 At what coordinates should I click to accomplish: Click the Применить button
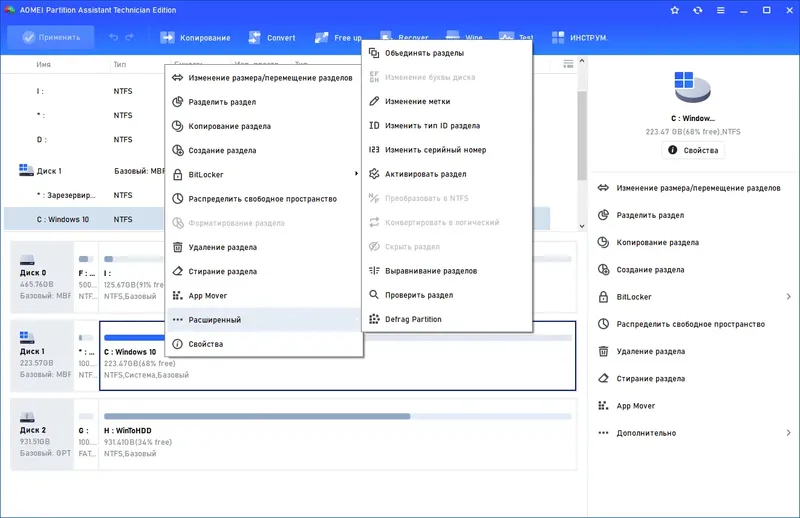[51, 38]
